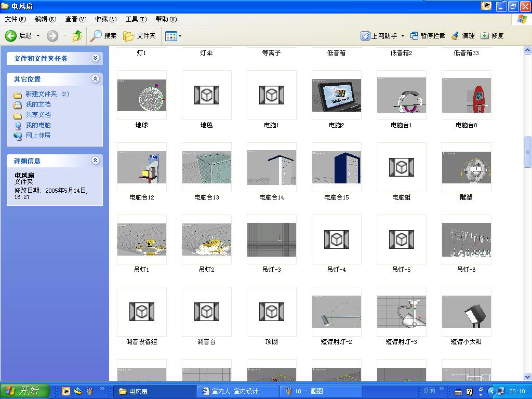
Task: Select the 电脑台12 thumbnail
Action: point(142,167)
